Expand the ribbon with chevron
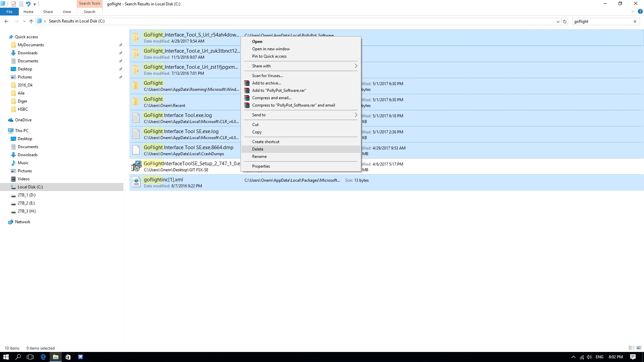 click(633, 11)
